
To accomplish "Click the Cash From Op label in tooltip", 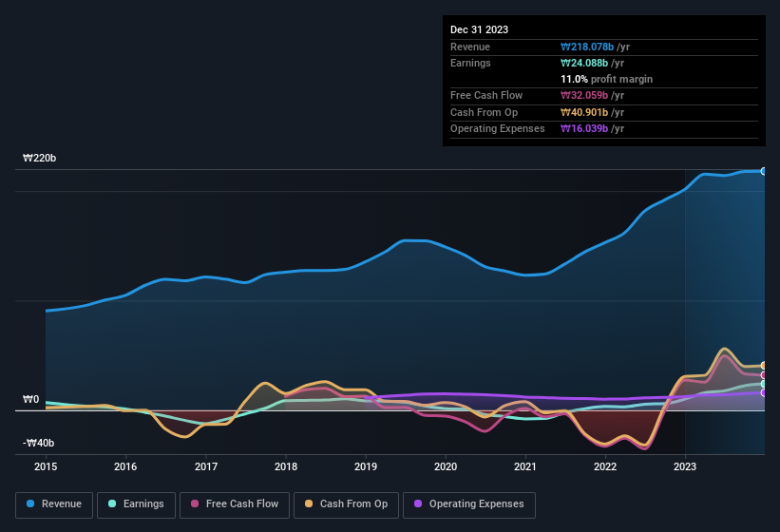I will point(484,112).
